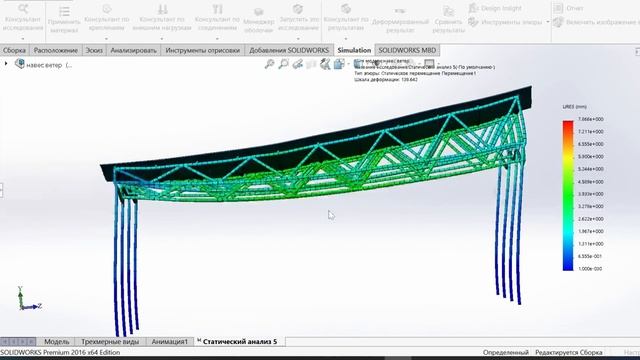The height and width of the screenshot is (360, 640).
Task: Click the monitor-shaped view settings icon
Action: pyautogui.click(x=429, y=63)
